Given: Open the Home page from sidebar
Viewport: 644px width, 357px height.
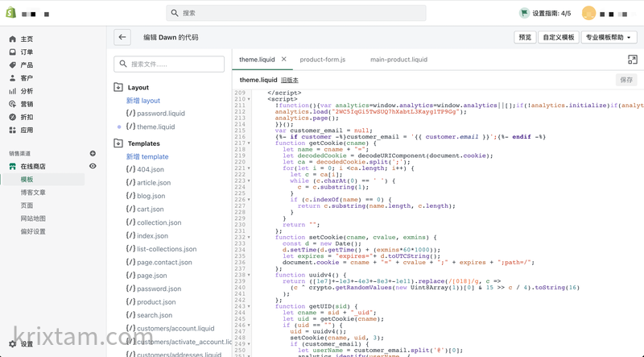Looking at the screenshot, I should 27,39.
